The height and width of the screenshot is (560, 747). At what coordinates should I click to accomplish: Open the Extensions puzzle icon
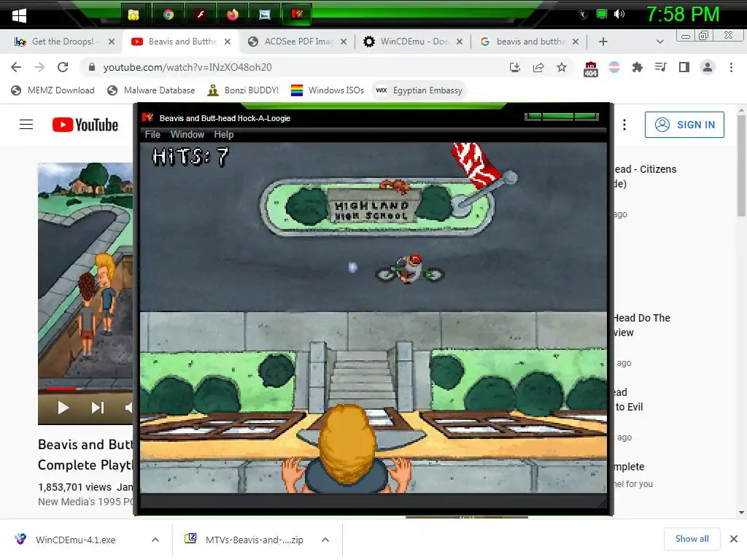pyautogui.click(x=638, y=67)
